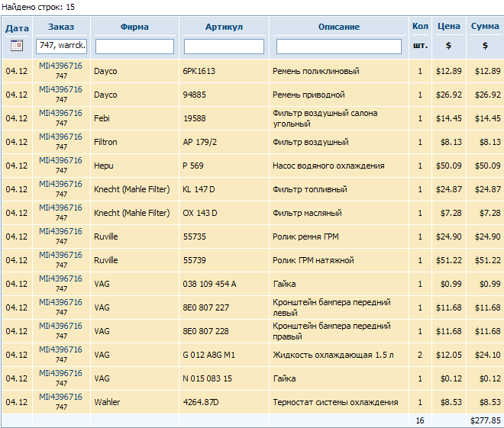Select the total sum '$277.85'
Image resolution: width=504 pixels, height=428 pixels.
click(486, 420)
